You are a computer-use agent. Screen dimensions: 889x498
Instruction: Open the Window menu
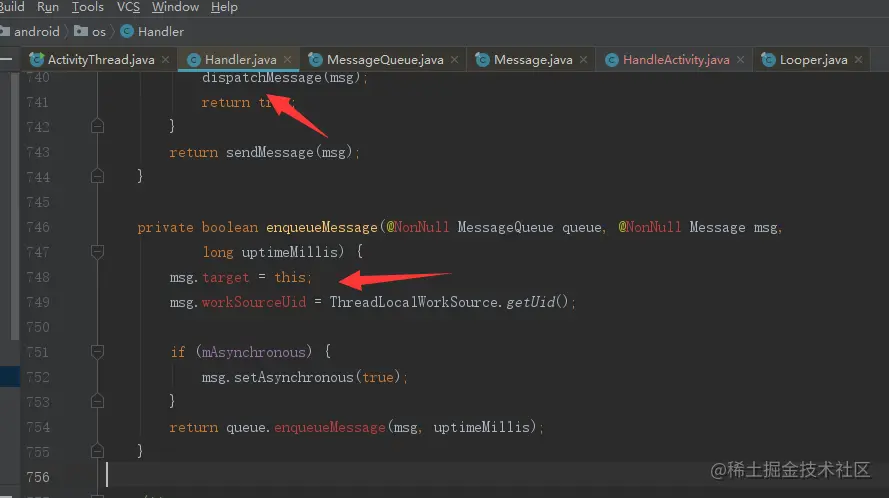(x=175, y=7)
